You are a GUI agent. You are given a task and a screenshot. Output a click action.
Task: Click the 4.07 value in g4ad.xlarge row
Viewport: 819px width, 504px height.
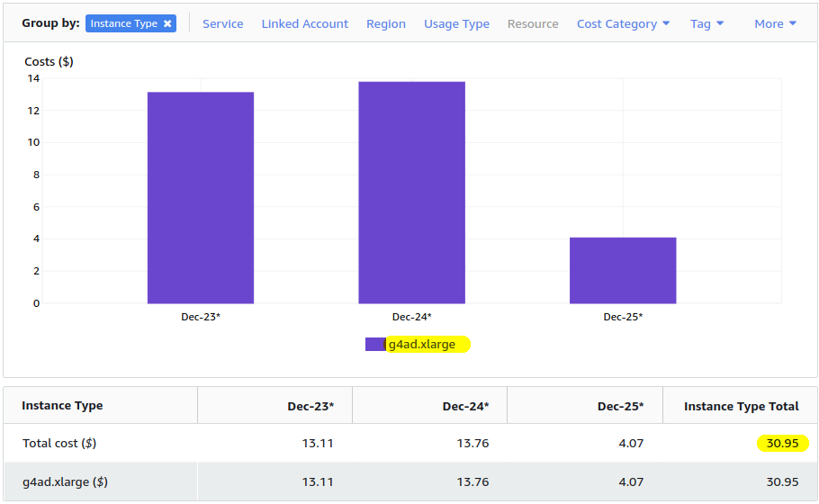(x=631, y=482)
